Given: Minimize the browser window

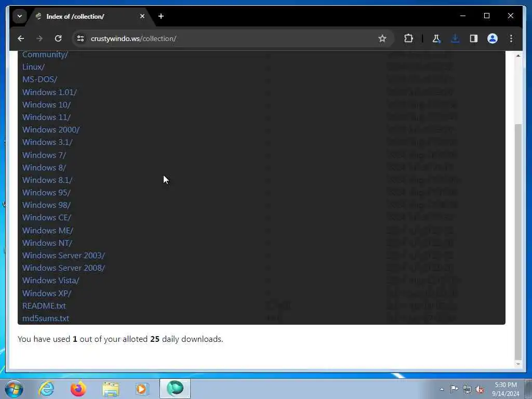Looking at the screenshot, I should point(463,16).
